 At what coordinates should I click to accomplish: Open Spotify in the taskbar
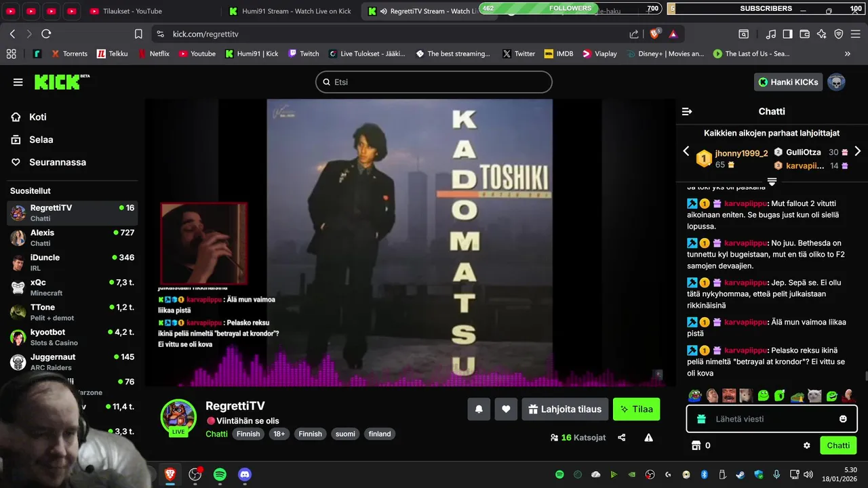coord(220,475)
